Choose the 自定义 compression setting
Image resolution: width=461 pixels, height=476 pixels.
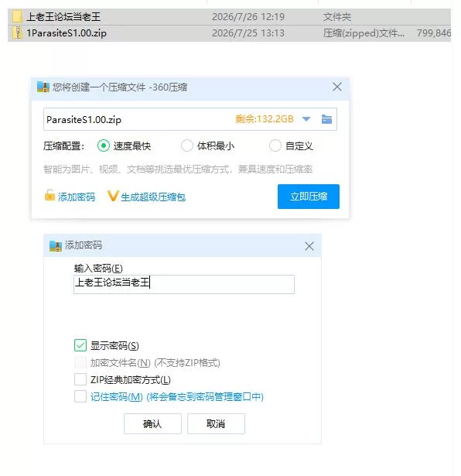pos(275,146)
